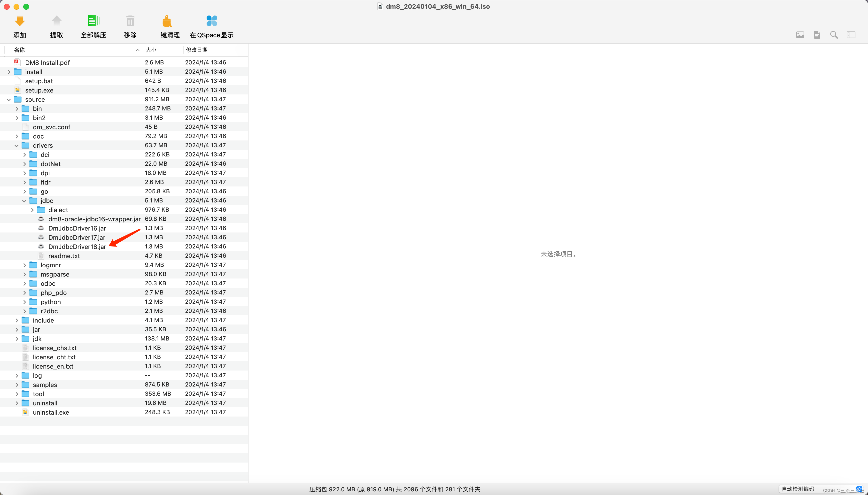Image resolution: width=868 pixels, height=495 pixels.
Task: Expand the dialect folder
Action: (x=32, y=210)
